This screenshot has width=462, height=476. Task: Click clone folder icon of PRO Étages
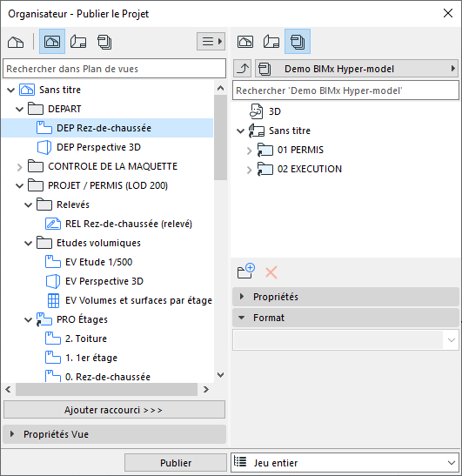click(x=44, y=319)
